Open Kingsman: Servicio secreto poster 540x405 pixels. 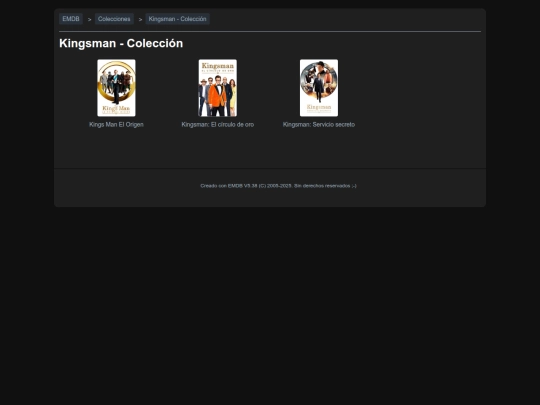click(x=319, y=88)
